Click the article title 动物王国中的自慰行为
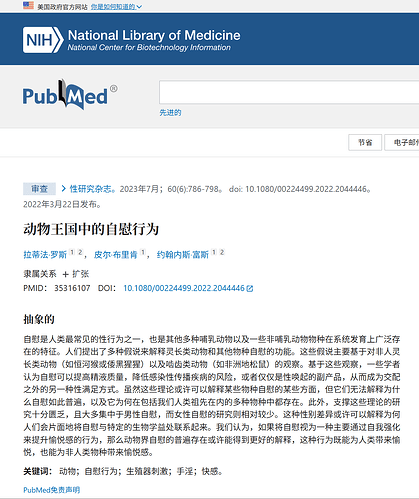This screenshot has width=419, height=499. point(91,229)
